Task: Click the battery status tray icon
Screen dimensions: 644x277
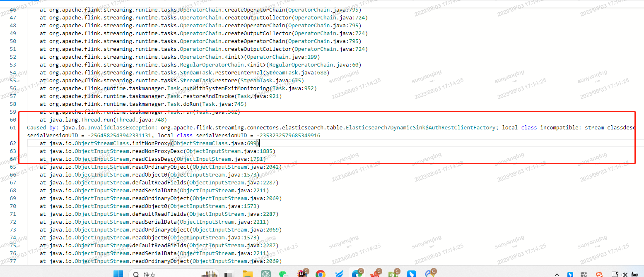Action: click(634, 275)
